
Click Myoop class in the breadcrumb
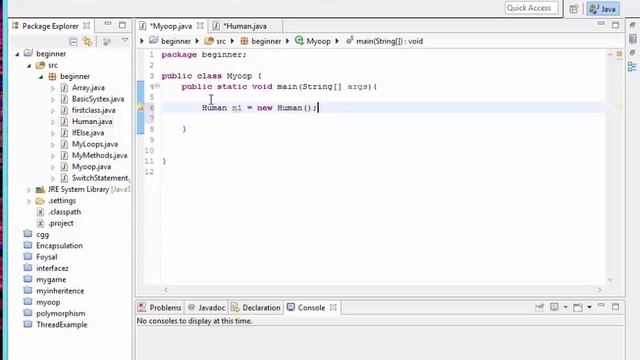pyautogui.click(x=313, y=41)
